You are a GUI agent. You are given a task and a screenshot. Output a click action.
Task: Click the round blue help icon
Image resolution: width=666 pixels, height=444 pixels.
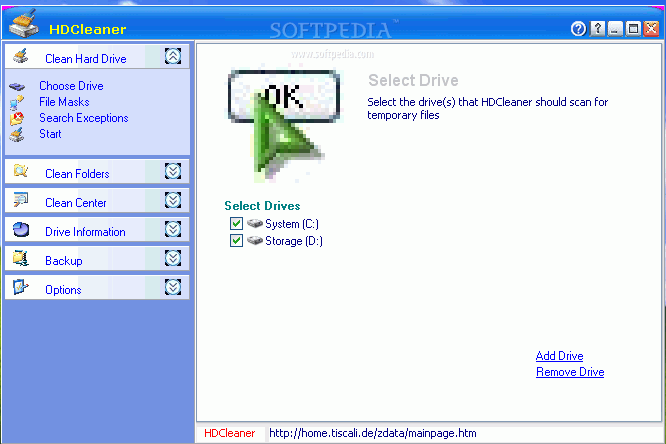tap(578, 29)
